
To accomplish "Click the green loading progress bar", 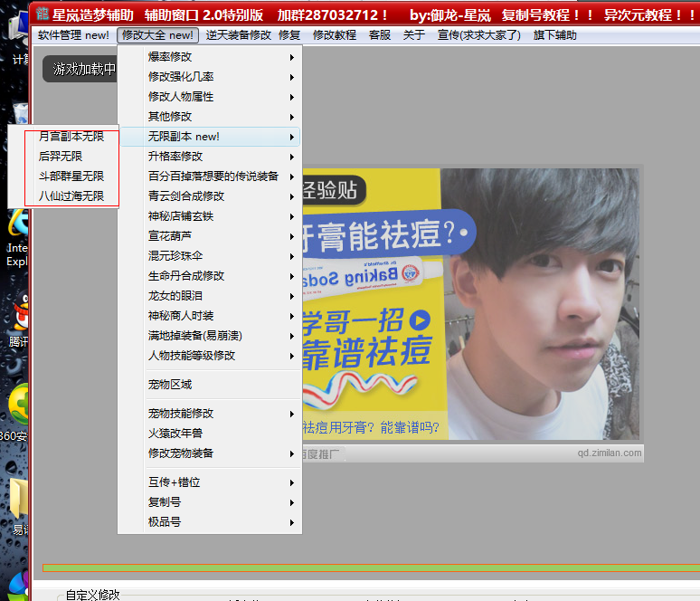I will click(x=362, y=568).
